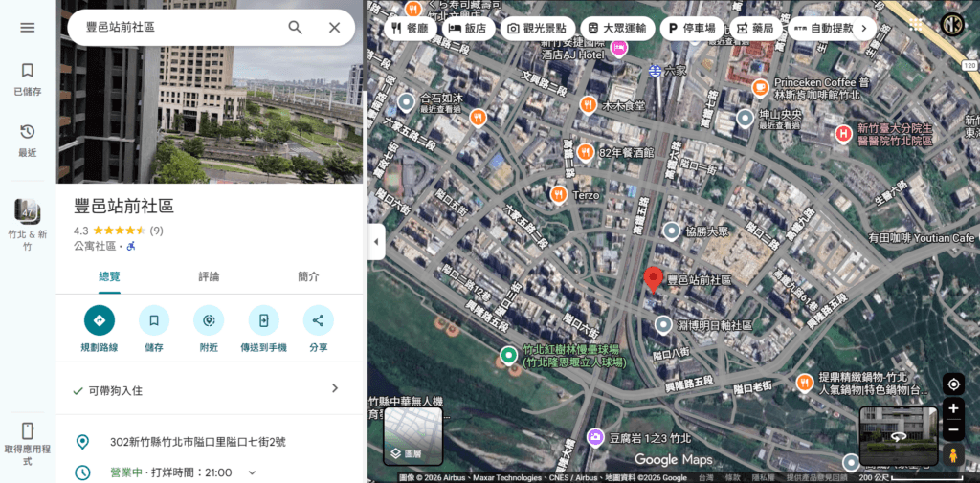Filter map by 餐廳 restaurants chip
The width and height of the screenshot is (980, 483).
coord(410,28)
